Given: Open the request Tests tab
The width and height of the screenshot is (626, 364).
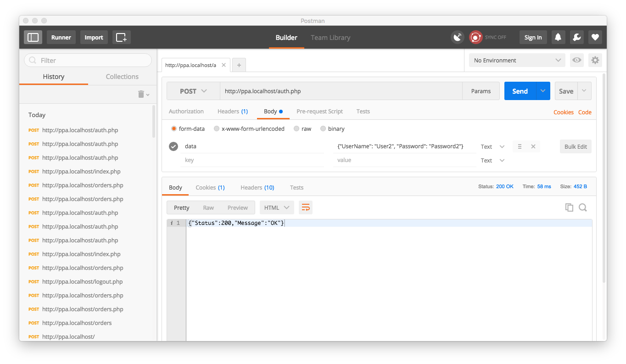Looking at the screenshot, I should pos(363,112).
